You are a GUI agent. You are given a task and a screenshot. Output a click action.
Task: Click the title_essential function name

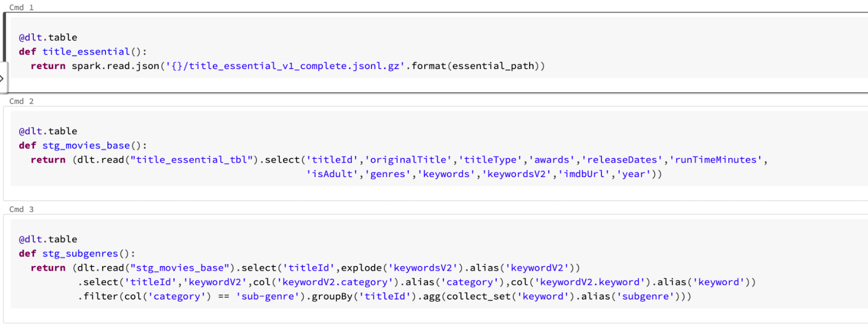pyautogui.click(x=86, y=52)
